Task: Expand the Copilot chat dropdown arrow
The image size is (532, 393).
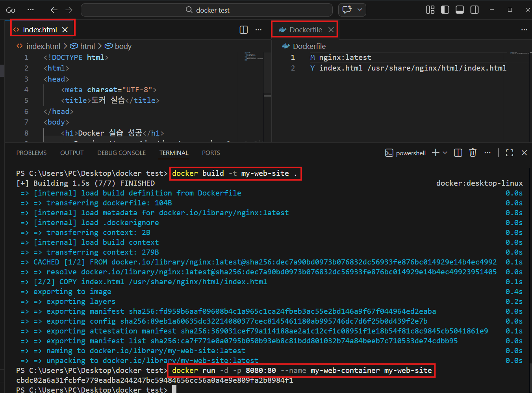Action: (x=360, y=10)
